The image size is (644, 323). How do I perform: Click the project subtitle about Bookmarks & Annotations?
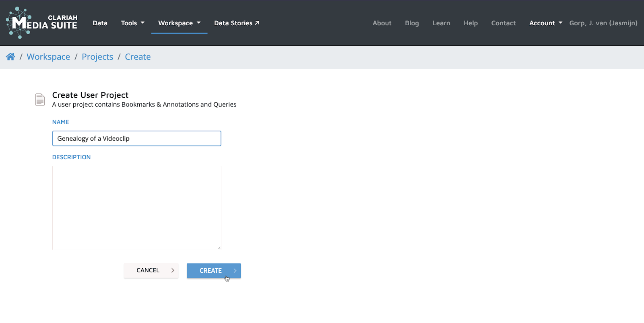(144, 105)
